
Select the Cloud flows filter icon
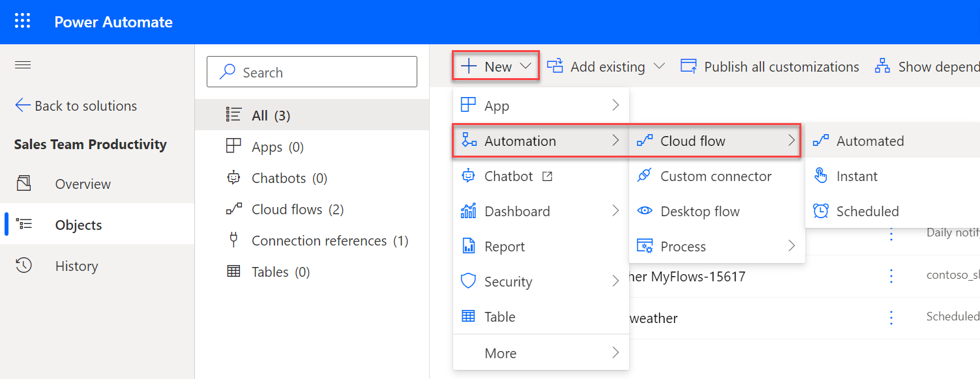233,209
